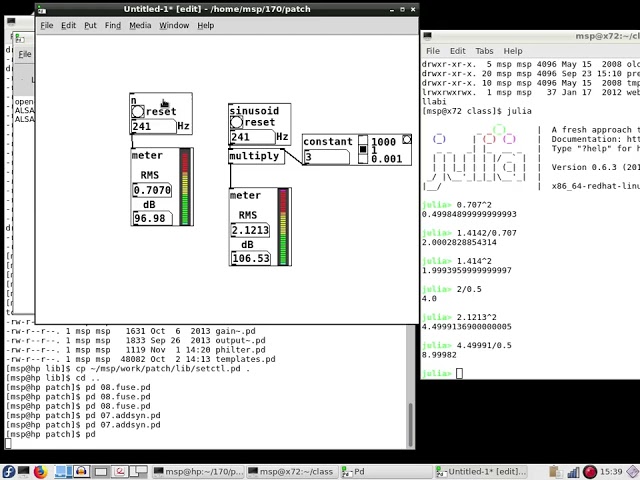
Task: Click the left meter's VU level bar
Action: tap(185, 187)
